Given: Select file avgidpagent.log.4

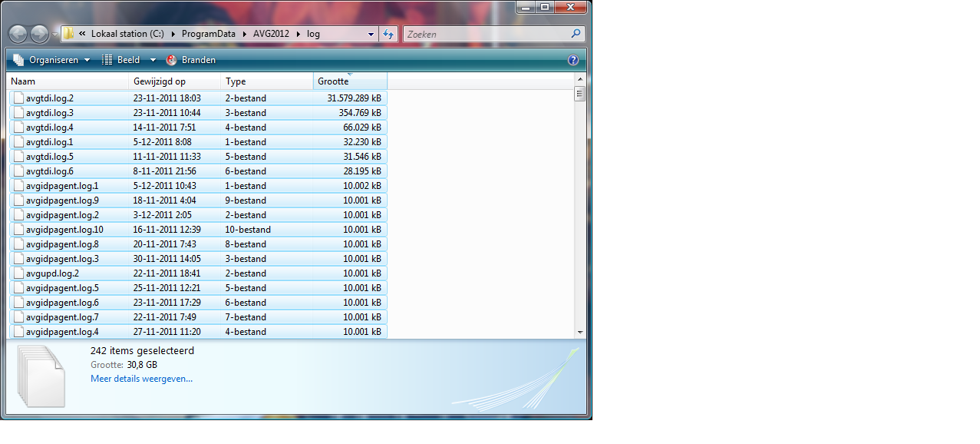Looking at the screenshot, I should (198, 332).
